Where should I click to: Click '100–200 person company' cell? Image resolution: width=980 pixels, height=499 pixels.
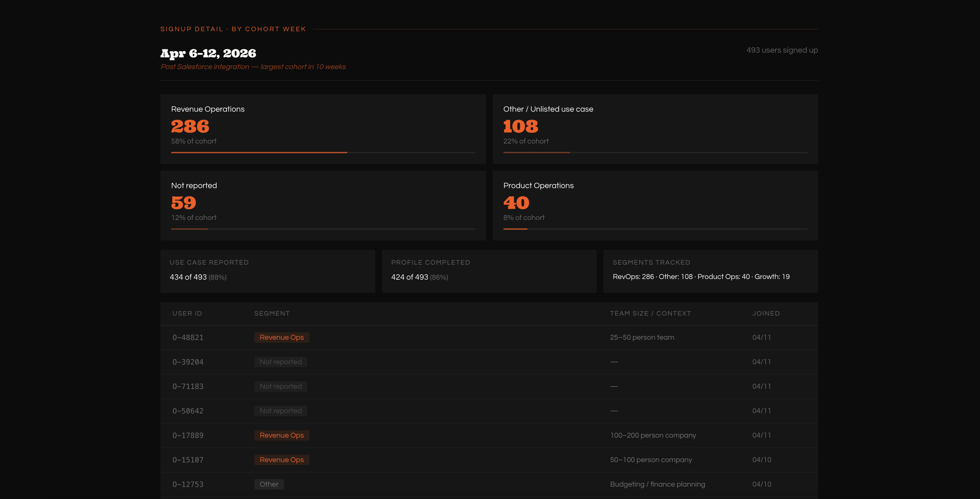coord(653,435)
